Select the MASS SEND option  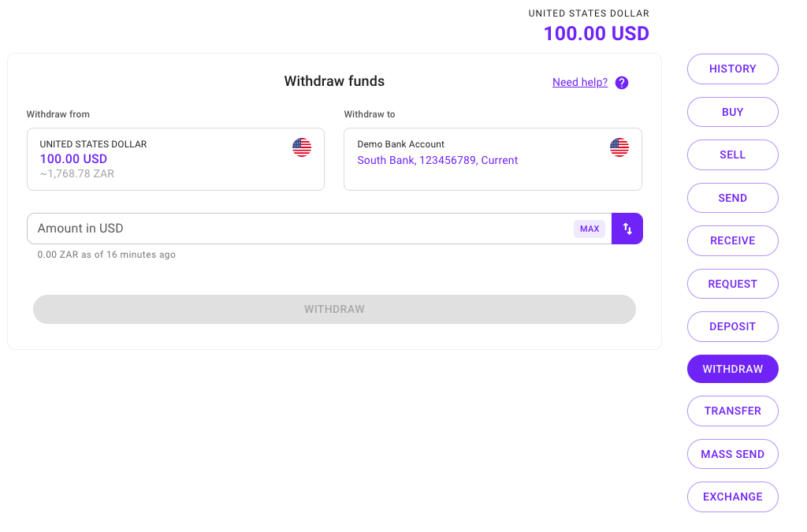[x=732, y=454]
